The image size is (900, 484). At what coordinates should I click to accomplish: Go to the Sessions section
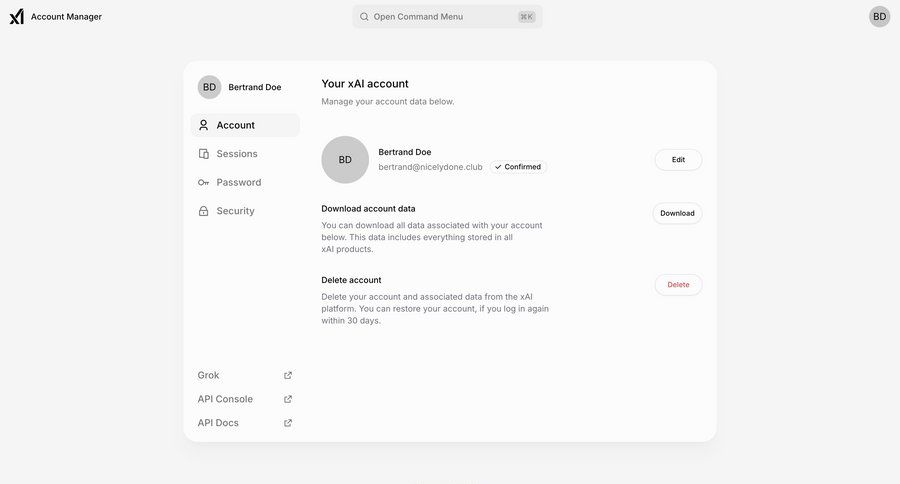click(245, 153)
